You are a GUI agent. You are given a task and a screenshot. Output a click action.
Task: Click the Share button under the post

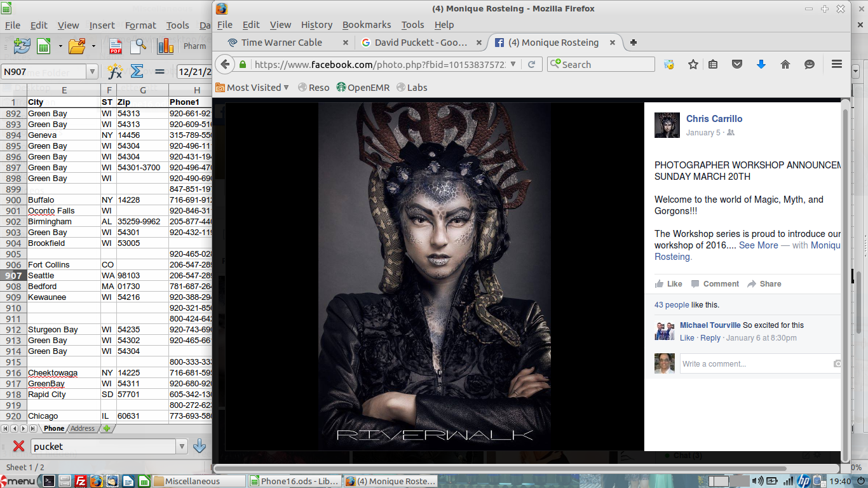764,284
